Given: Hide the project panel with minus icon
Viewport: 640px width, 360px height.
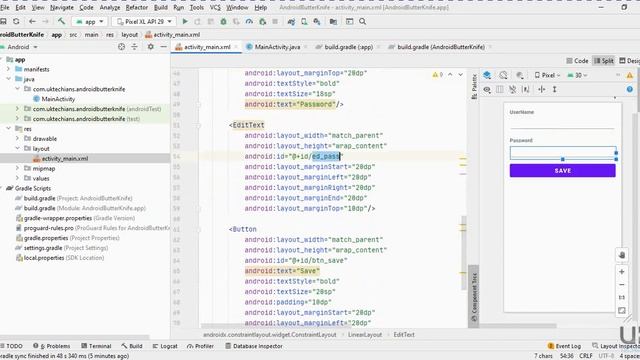Looking at the screenshot, I should tap(164, 47).
